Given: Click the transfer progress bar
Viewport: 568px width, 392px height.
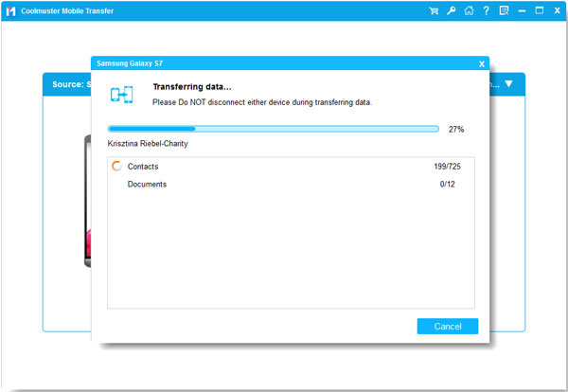Looking at the screenshot, I should tap(273, 129).
